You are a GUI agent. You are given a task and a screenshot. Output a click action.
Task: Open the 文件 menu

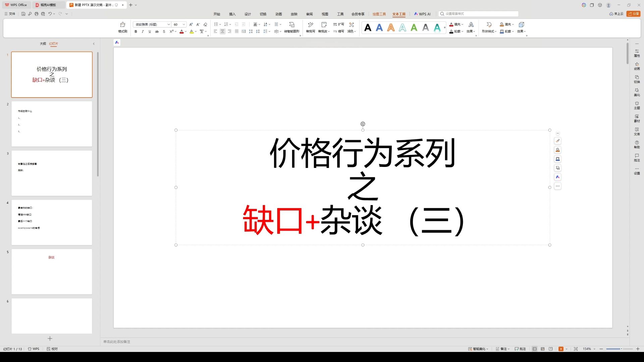[10, 14]
